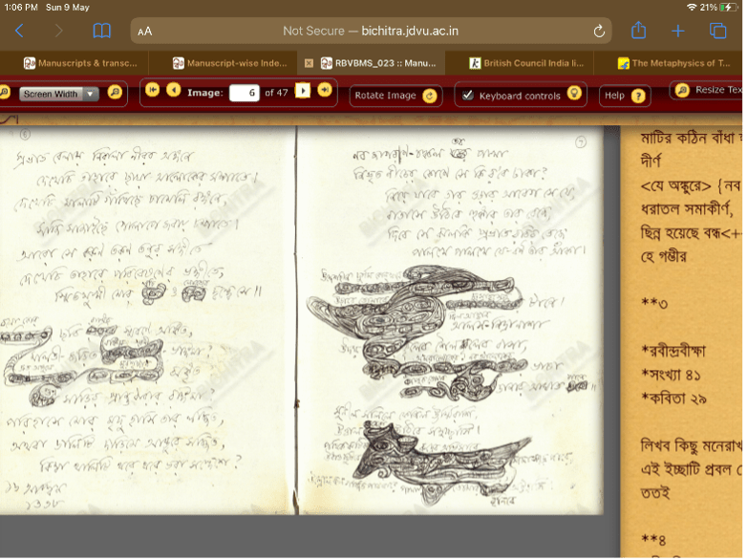Open the Help button
The width and height of the screenshot is (747, 560).
click(x=626, y=95)
